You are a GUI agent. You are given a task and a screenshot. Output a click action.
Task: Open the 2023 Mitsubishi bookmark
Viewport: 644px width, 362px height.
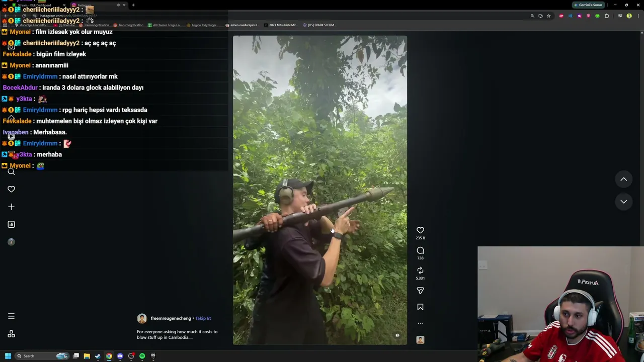coord(281,25)
